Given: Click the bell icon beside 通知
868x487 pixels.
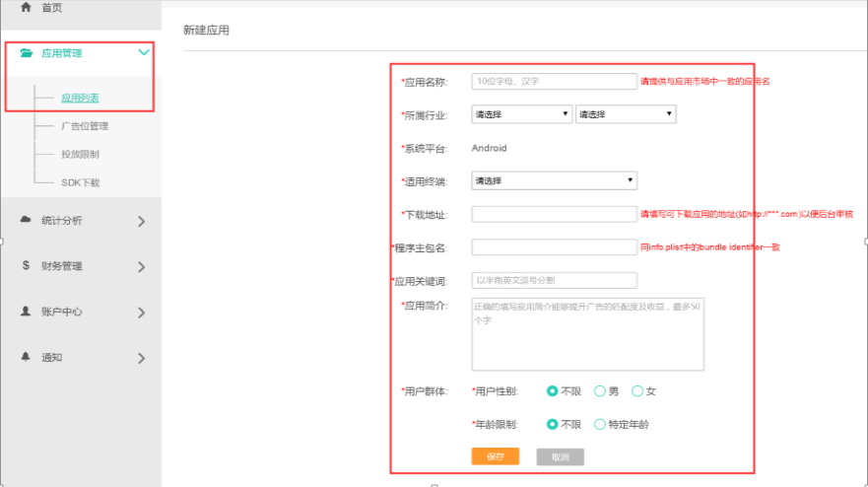Looking at the screenshot, I should [26, 357].
